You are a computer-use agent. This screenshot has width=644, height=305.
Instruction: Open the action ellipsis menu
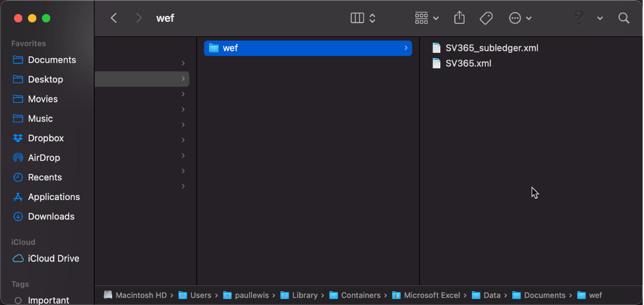tap(520, 18)
